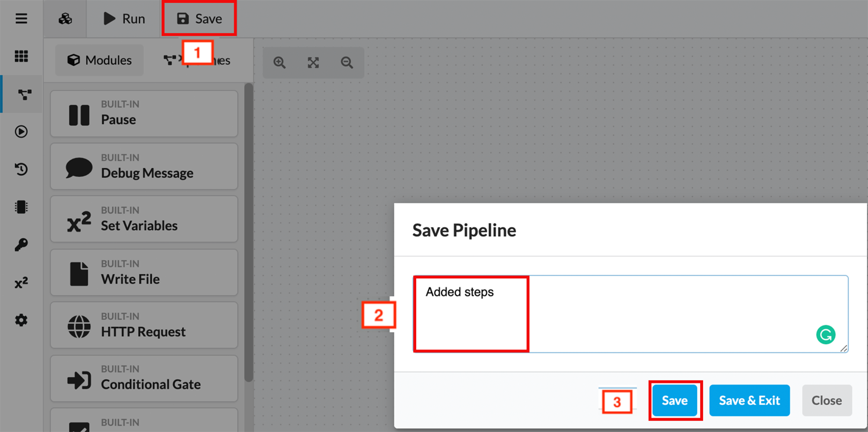Click the Save Pipeline comment text area
This screenshot has width=868, height=432.
click(x=652, y=313)
